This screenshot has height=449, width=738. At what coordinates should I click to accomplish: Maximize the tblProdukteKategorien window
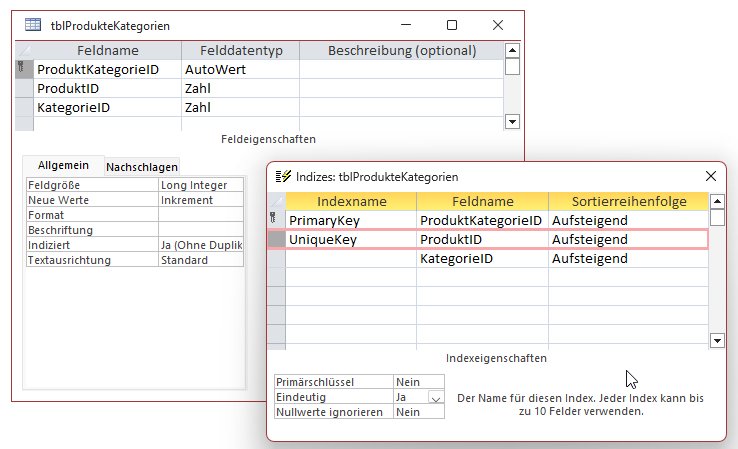point(452,25)
